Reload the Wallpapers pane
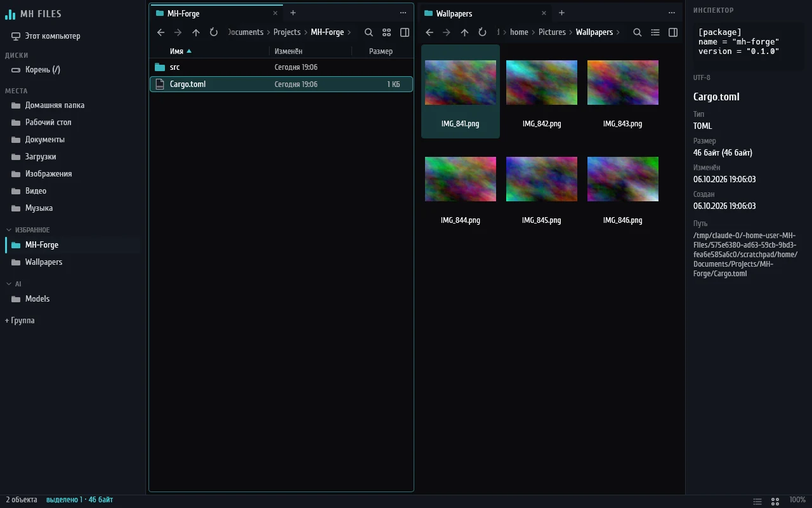 point(483,32)
